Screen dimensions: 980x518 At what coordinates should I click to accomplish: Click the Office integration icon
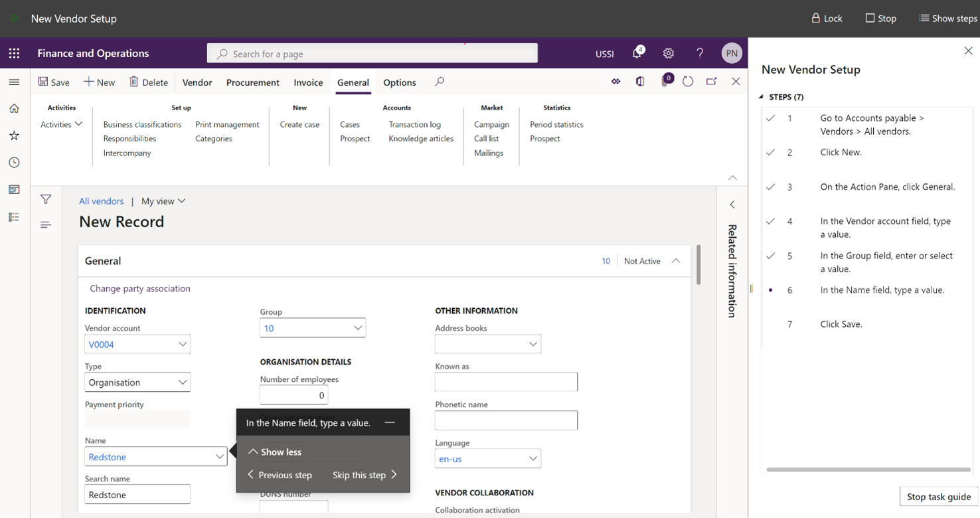click(640, 82)
